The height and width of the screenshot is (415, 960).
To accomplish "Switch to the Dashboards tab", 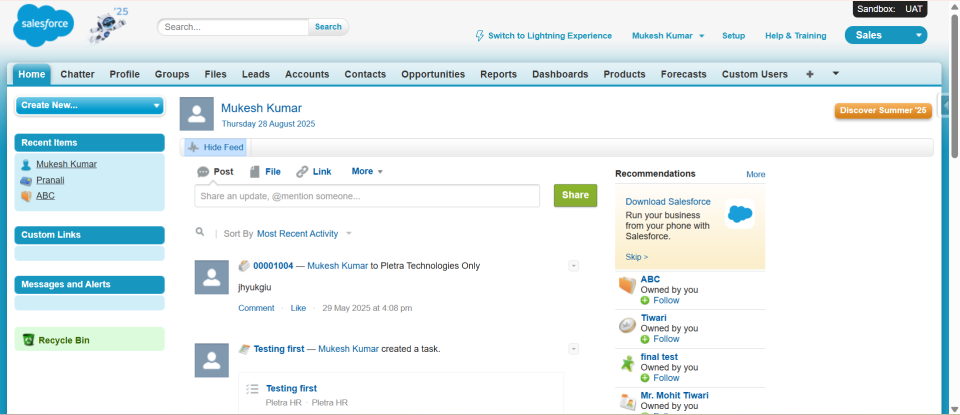I will (x=560, y=74).
